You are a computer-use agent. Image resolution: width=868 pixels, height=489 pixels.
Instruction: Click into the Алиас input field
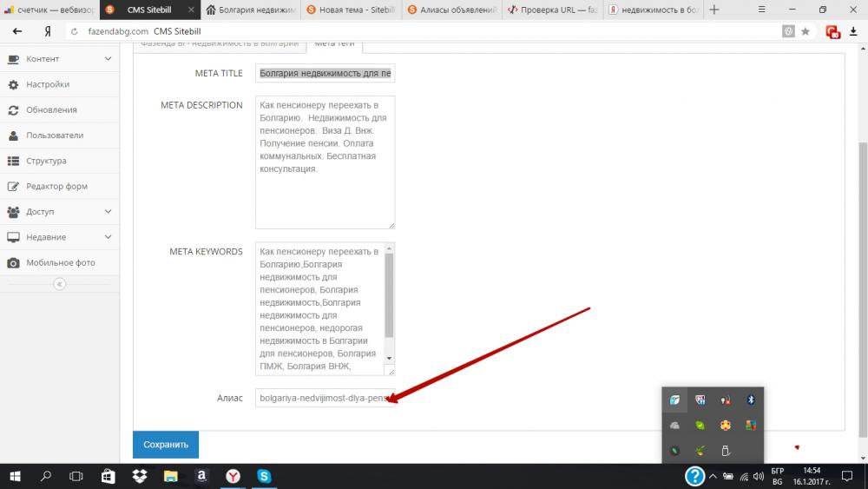(x=325, y=399)
